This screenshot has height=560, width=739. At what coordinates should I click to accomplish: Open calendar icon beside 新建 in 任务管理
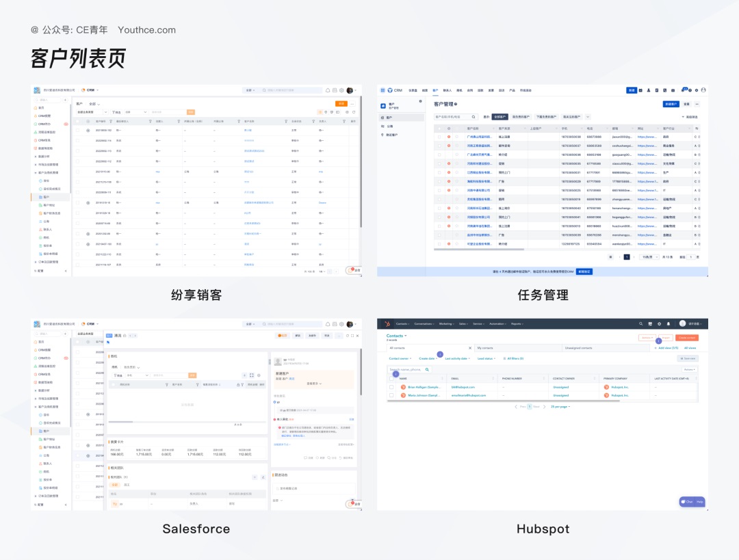[x=640, y=90]
